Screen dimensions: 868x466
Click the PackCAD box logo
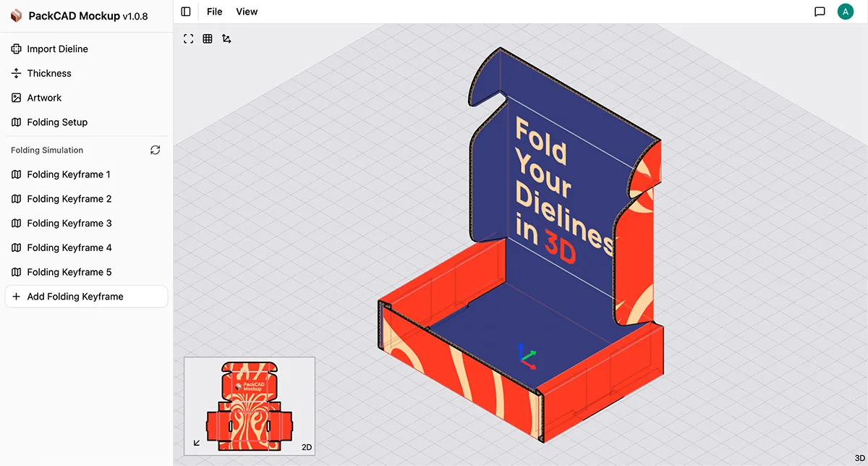[16, 16]
